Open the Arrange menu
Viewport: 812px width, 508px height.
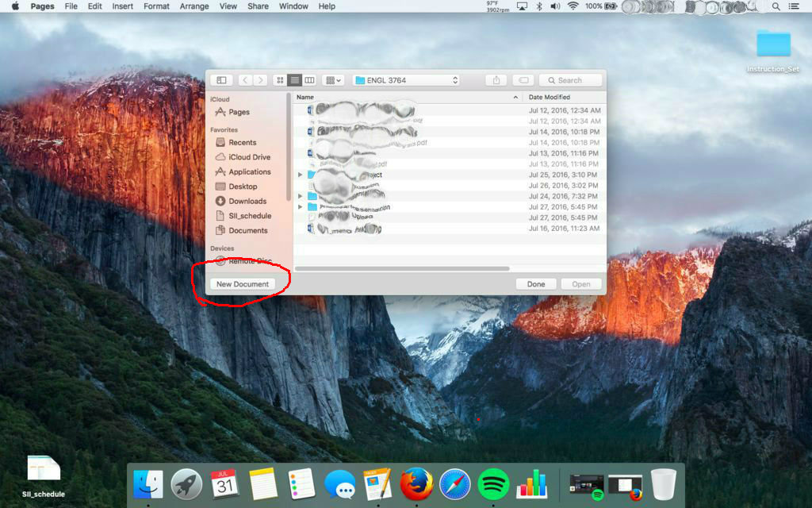click(x=194, y=6)
